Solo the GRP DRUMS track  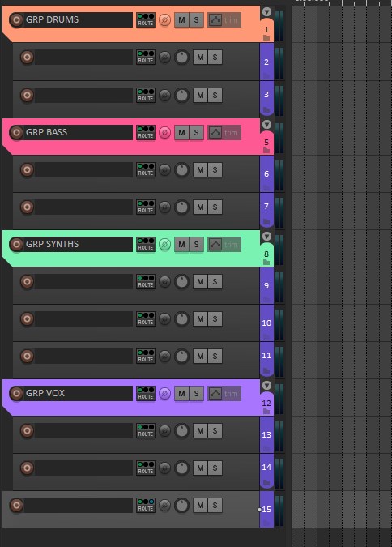click(196, 20)
